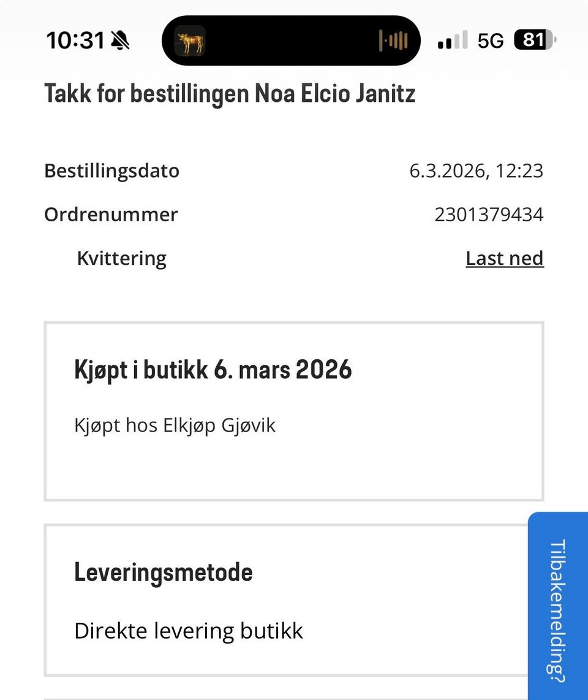This screenshot has width=588, height=700.
Task: Tap the cellular signal bars icon
Action: [453, 40]
